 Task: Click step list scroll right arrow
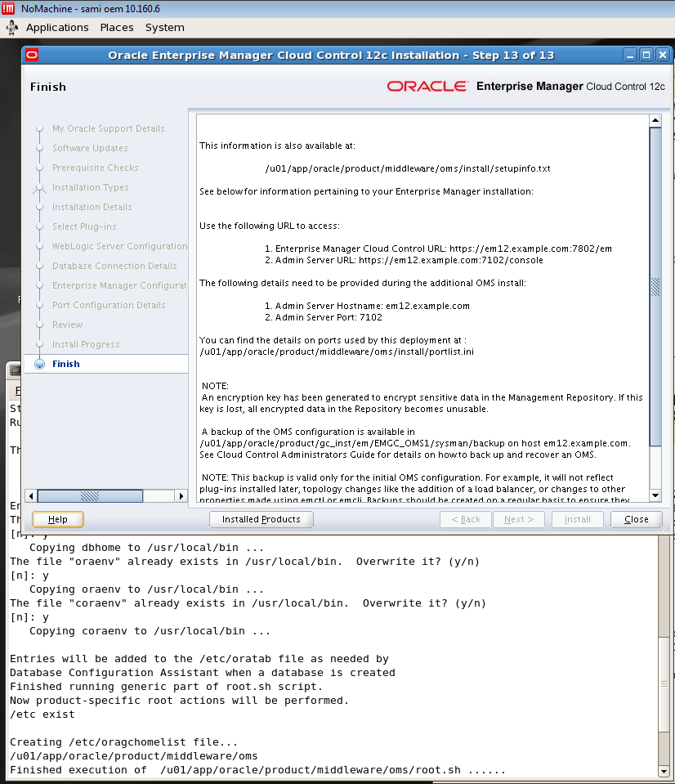(181, 496)
